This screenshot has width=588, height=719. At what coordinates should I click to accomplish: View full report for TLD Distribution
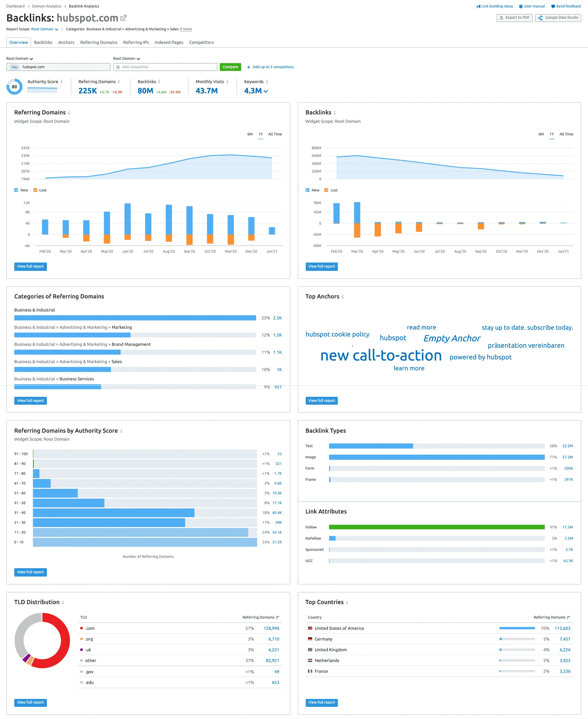pos(30,702)
